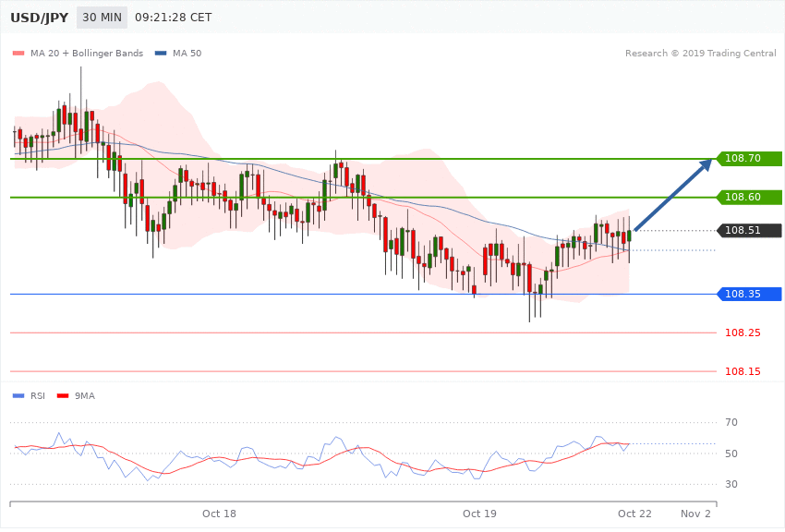
Task: Click the RSI legend label
Action: pyautogui.click(x=38, y=396)
